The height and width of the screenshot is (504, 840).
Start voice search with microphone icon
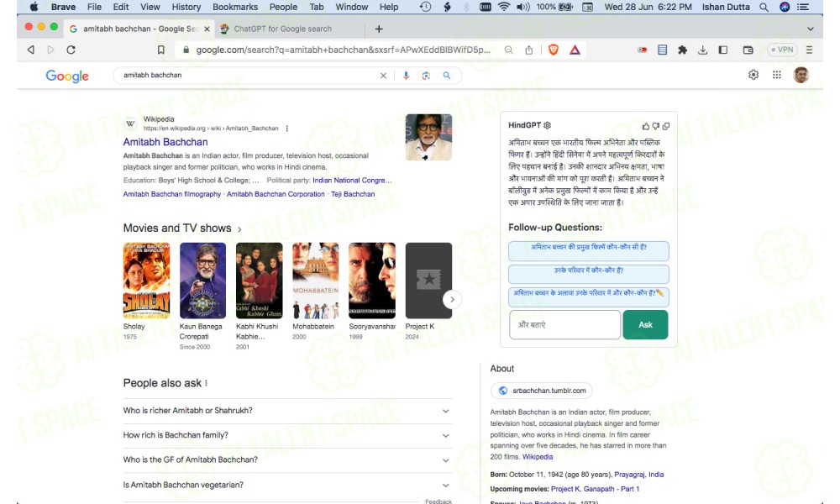pyautogui.click(x=406, y=76)
